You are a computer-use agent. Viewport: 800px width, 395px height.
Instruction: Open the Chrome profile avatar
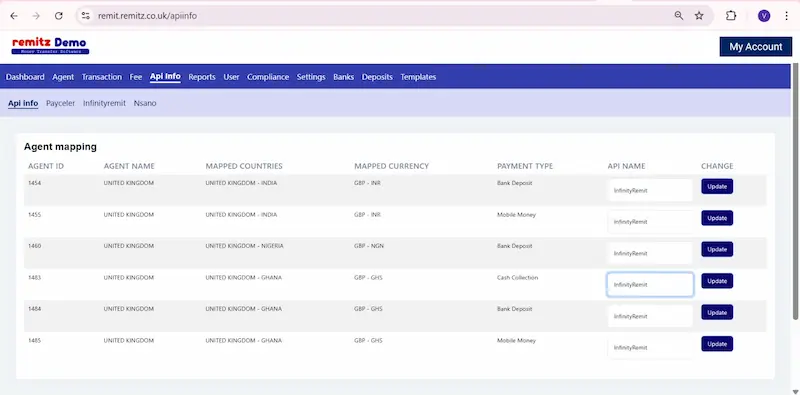pos(764,16)
